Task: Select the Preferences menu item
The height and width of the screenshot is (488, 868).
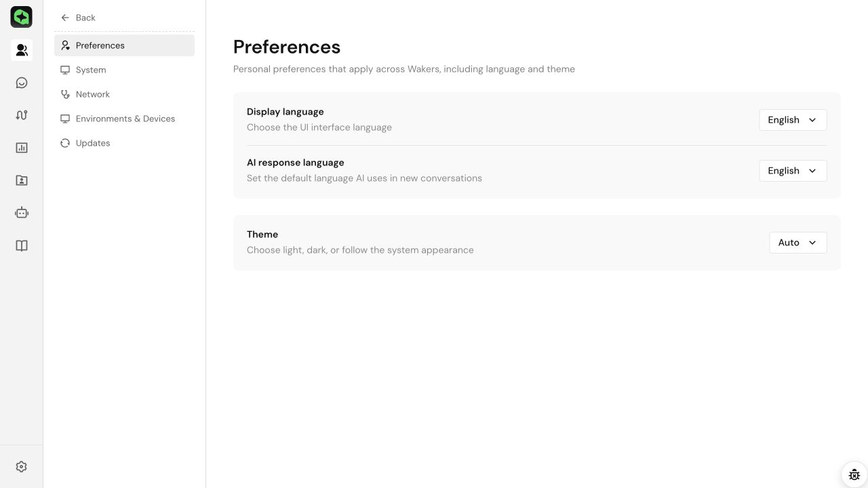Action: [124, 45]
